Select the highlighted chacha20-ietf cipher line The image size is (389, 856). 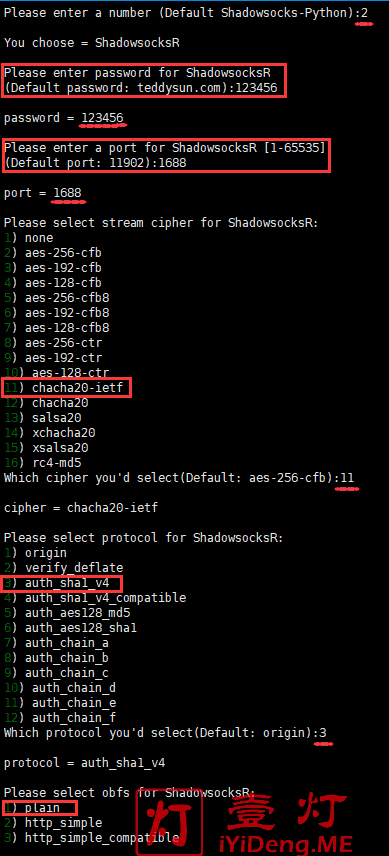(66, 388)
